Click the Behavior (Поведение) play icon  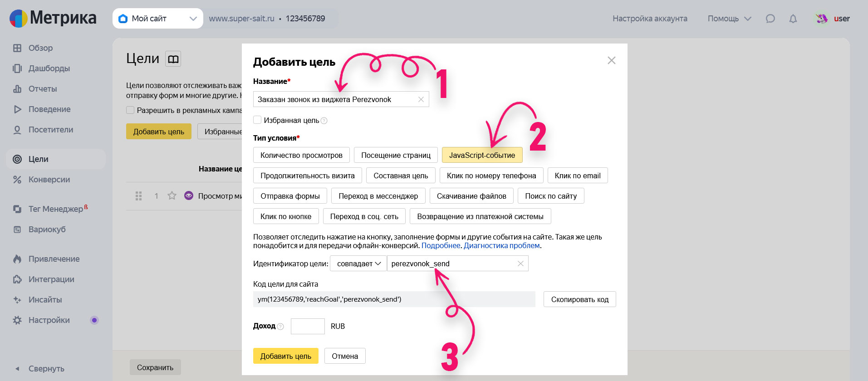tap(17, 109)
